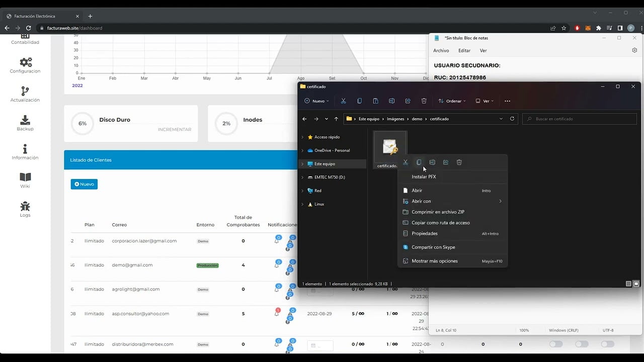The width and height of the screenshot is (644, 362).
Task: Click INCREMENTAR under Disco Duro
Action: (x=175, y=130)
